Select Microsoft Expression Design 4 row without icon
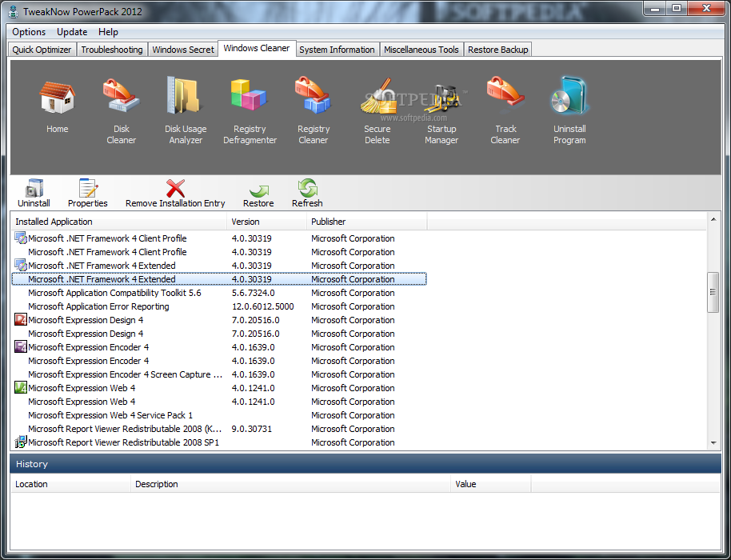Viewport: 731px width, 560px height. click(x=218, y=334)
